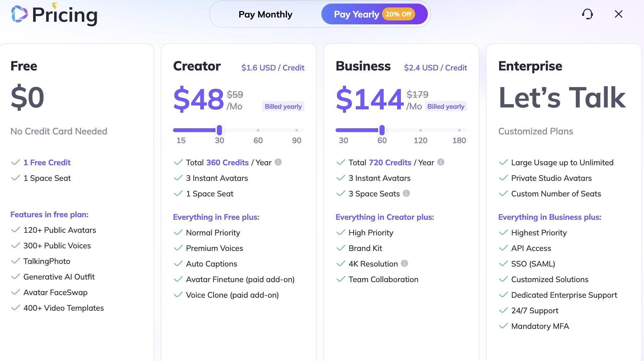Click the Creator slider handle
644x361 pixels.
pyautogui.click(x=219, y=130)
